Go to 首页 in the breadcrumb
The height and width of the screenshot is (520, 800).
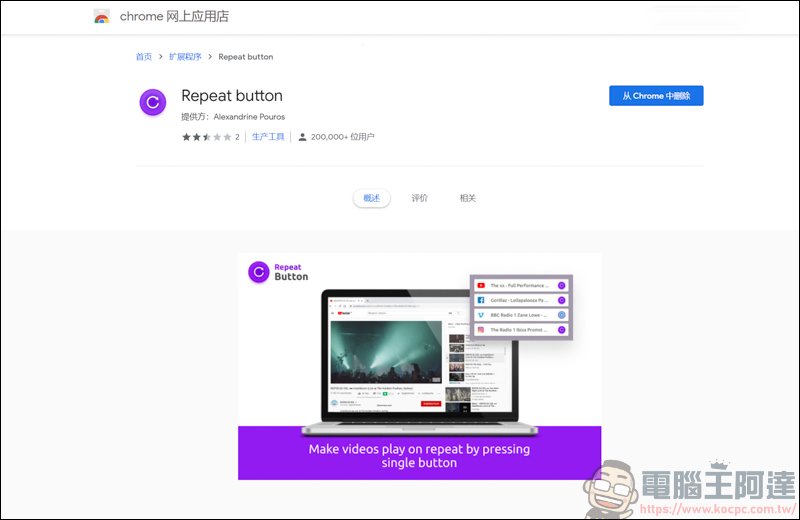point(144,57)
